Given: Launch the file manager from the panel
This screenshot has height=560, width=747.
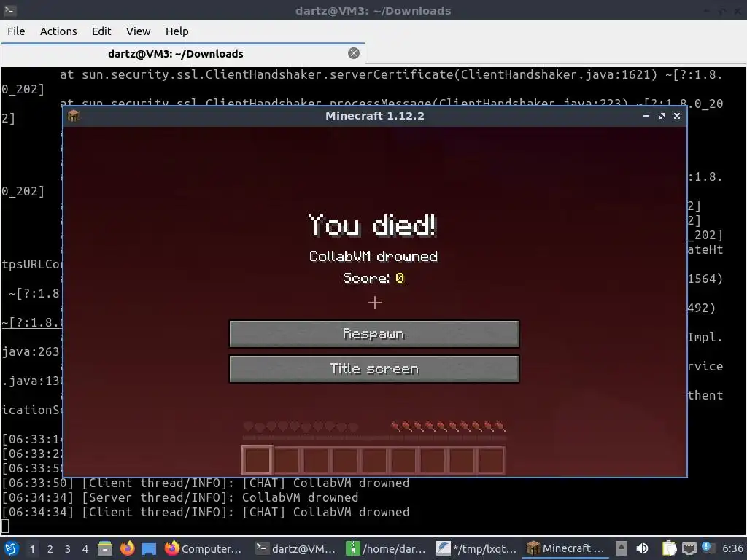Looking at the screenshot, I should pyautogui.click(x=105, y=548).
